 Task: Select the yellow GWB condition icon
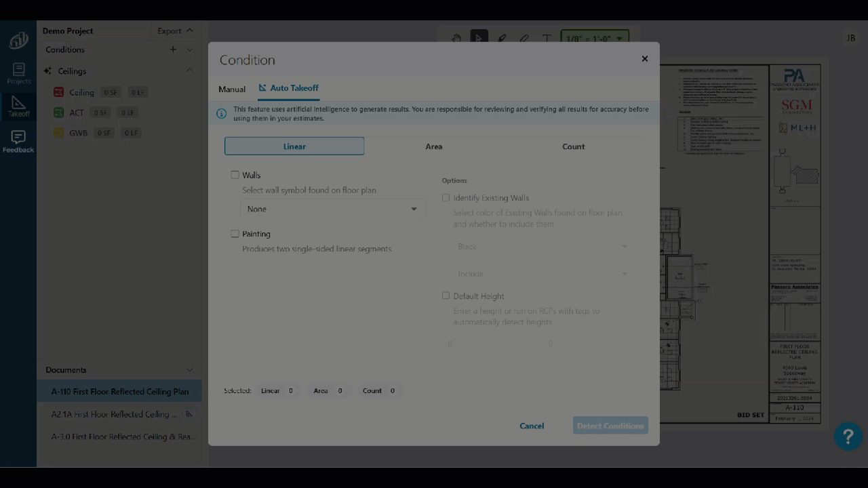[x=59, y=133]
